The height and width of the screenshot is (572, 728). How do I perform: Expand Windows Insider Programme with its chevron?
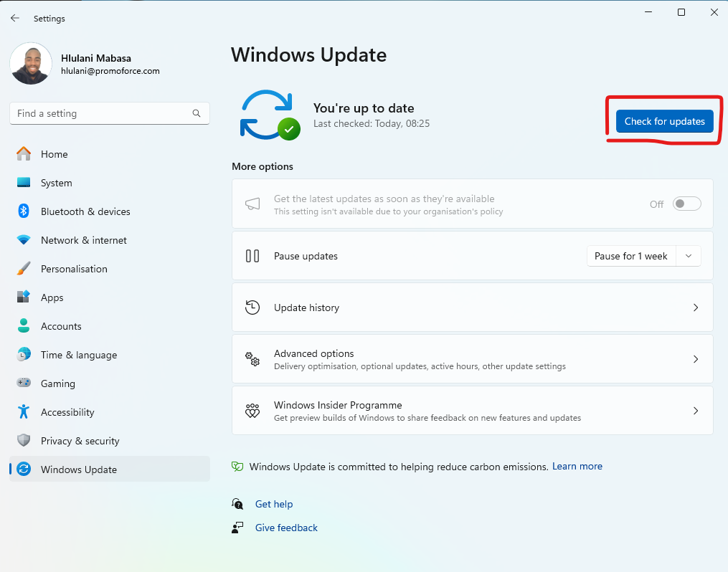(696, 411)
